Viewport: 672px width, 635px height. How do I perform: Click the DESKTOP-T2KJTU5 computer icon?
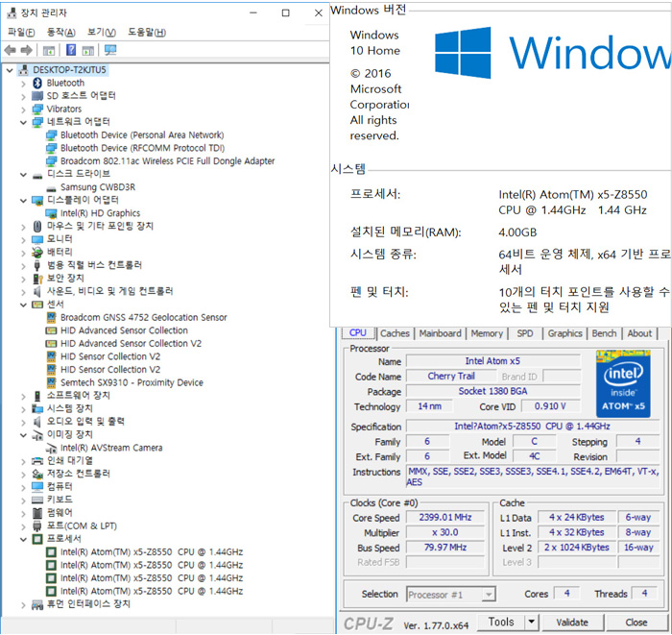[24, 70]
